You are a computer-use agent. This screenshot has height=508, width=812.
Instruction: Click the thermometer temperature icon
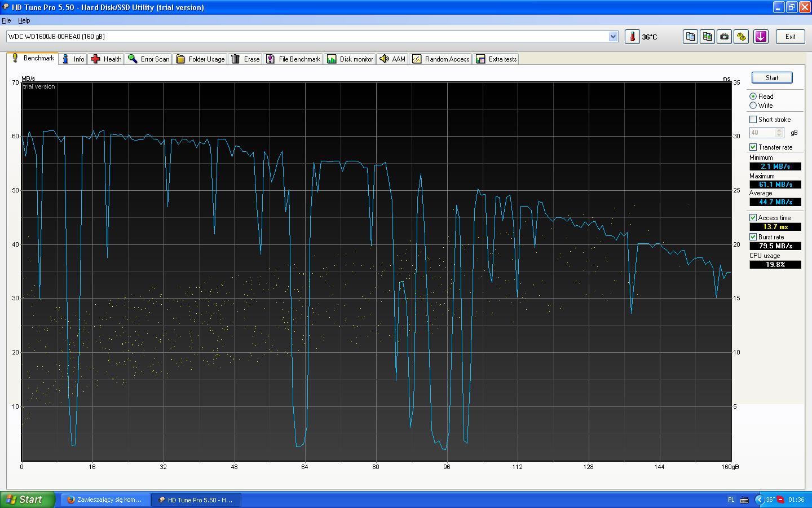coord(632,37)
